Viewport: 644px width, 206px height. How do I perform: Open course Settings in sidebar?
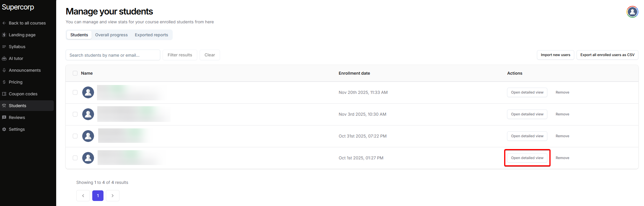(17, 129)
